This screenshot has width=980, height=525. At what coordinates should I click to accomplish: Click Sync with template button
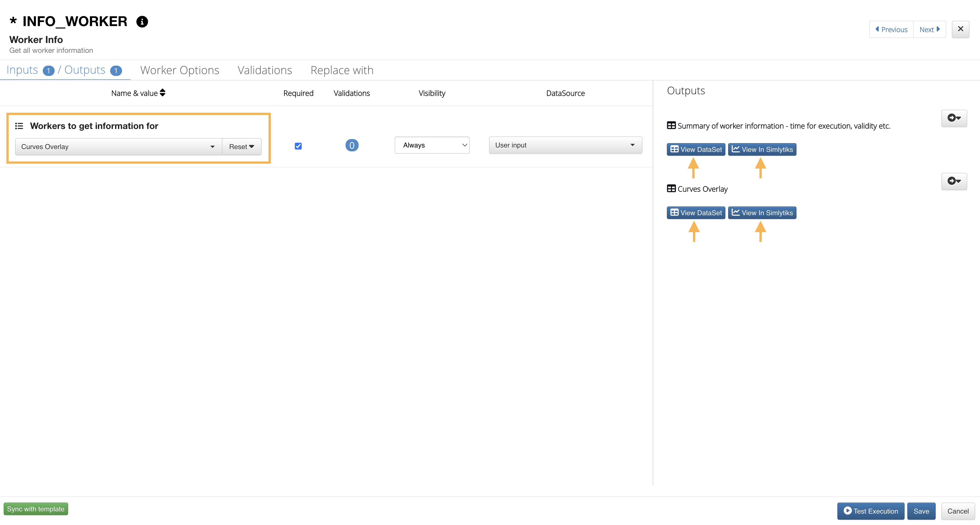coord(36,509)
